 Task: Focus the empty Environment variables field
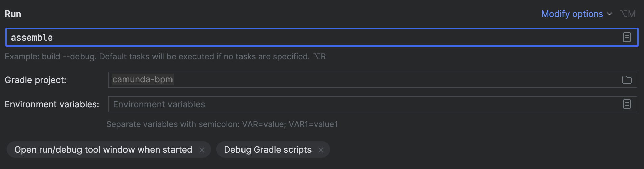(372, 104)
